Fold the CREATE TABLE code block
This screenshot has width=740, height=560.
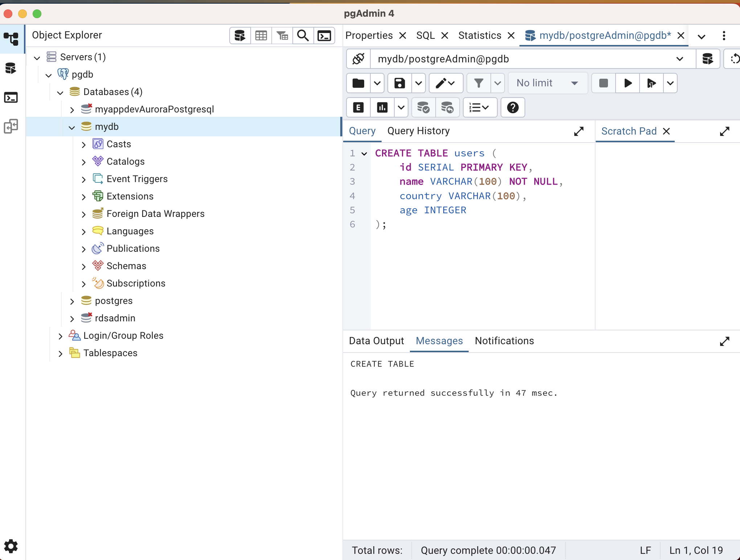(x=364, y=154)
